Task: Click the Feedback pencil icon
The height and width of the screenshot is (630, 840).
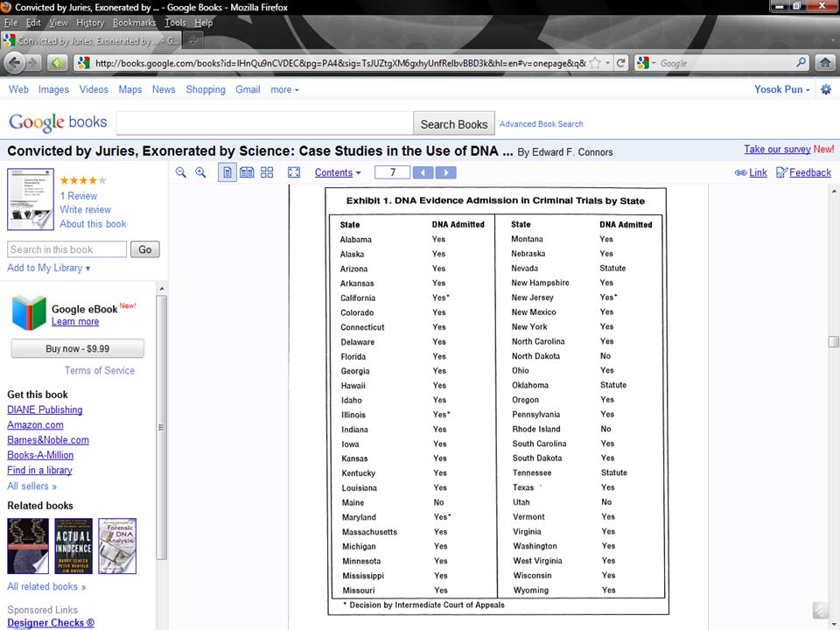Action: pyautogui.click(x=781, y=172)
